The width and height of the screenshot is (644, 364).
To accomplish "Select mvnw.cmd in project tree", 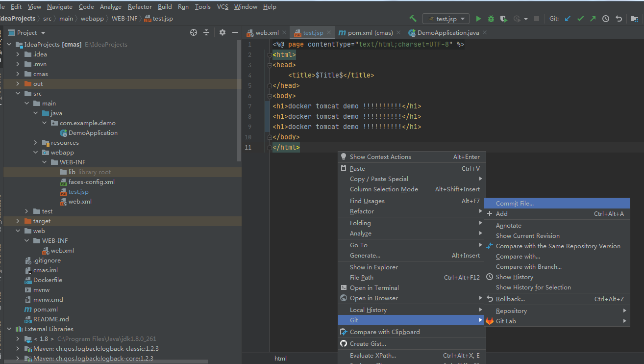I will pos(48,299).
